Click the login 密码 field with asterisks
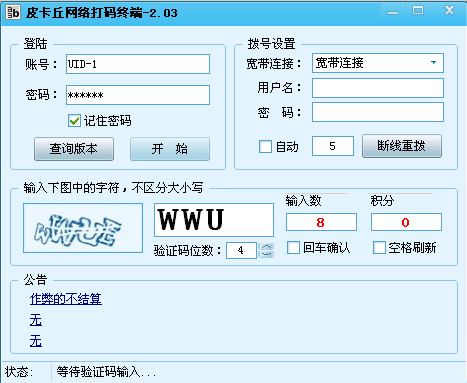Viewport: 467px width, 383px height. (x=138, y=95)
